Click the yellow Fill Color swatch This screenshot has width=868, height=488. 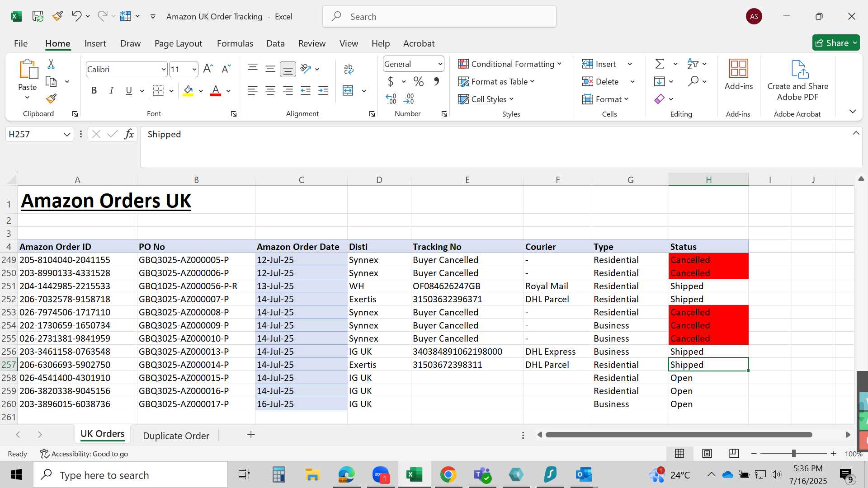(x=189, y=91)
